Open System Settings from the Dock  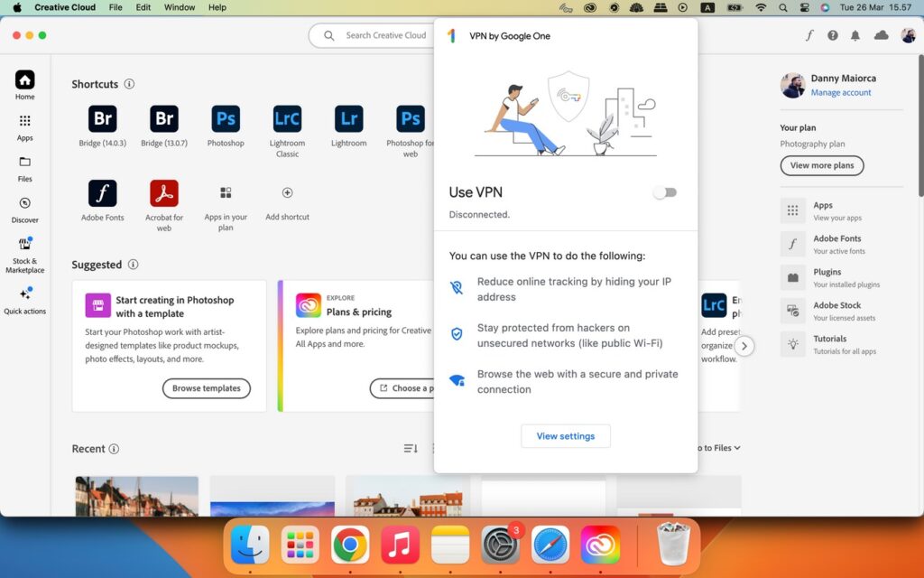coord(500,545)
